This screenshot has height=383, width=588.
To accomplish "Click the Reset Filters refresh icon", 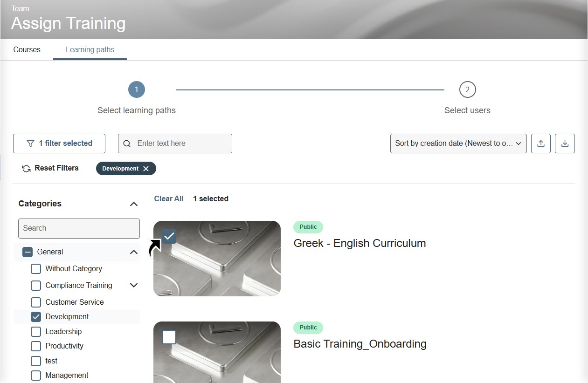I will pyautogui.click(x=27, y=169).
